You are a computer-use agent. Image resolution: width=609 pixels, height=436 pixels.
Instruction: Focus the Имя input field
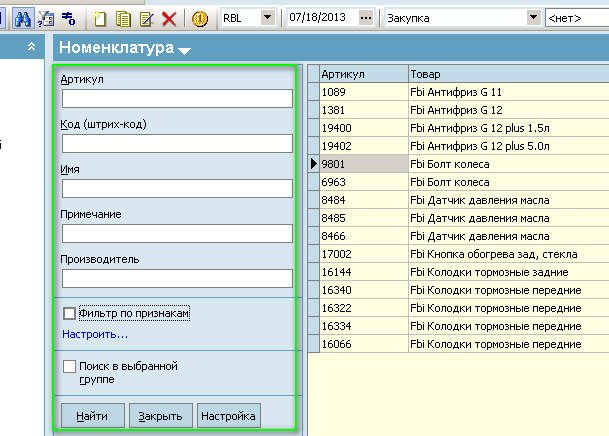(177, 189)
